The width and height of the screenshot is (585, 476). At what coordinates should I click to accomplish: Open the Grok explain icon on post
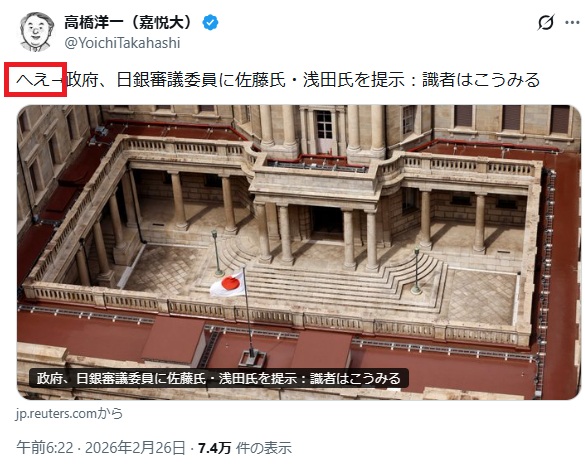tap(545, 23)
